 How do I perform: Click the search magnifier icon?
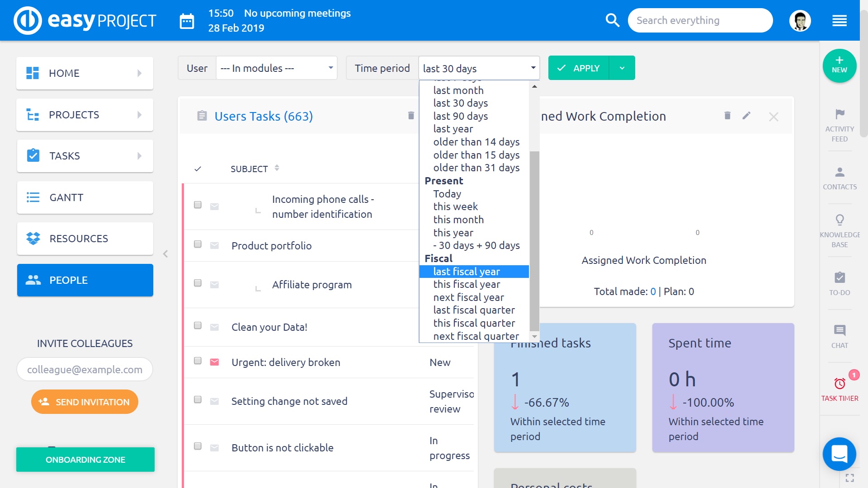click(x=612, y=20)
